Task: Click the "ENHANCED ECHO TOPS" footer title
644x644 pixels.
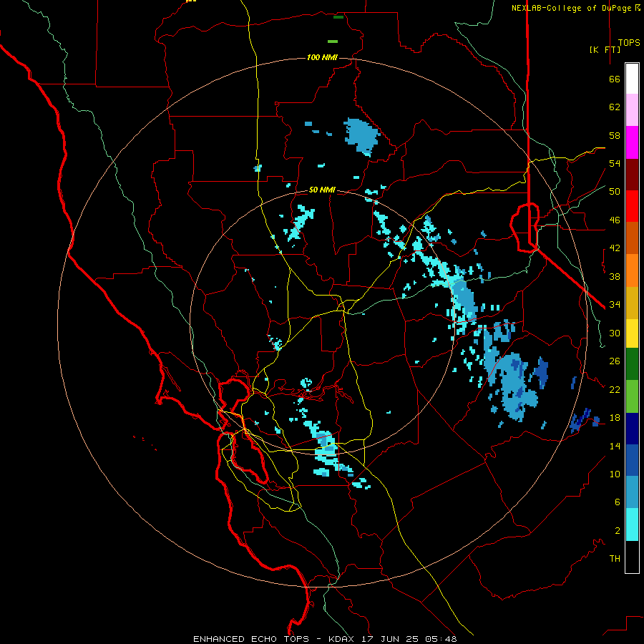Action: tap(251, 639)
